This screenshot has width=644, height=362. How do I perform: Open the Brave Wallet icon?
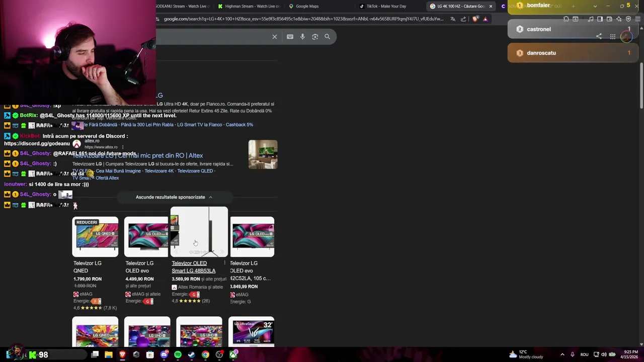(609, 19)
